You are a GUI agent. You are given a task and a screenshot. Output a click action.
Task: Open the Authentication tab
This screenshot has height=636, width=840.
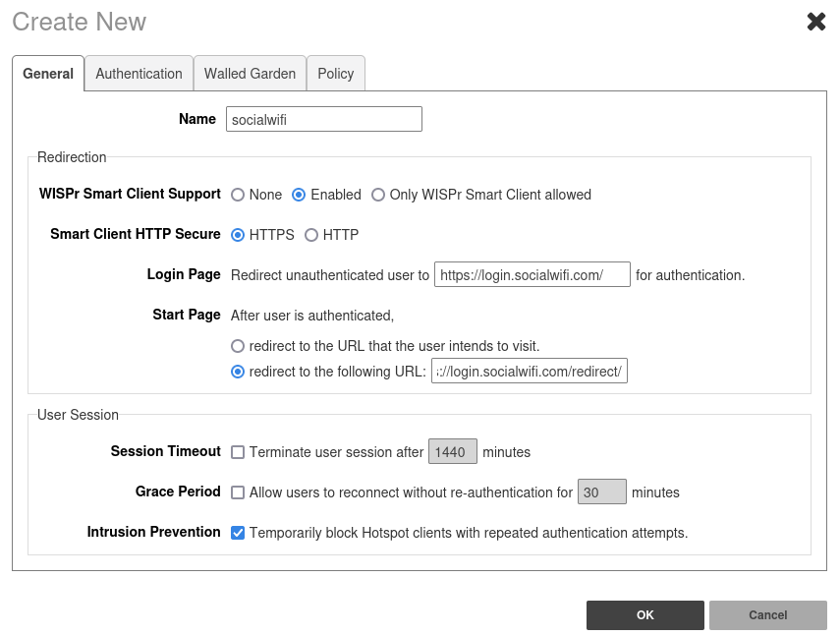click(x=139, y=74)
